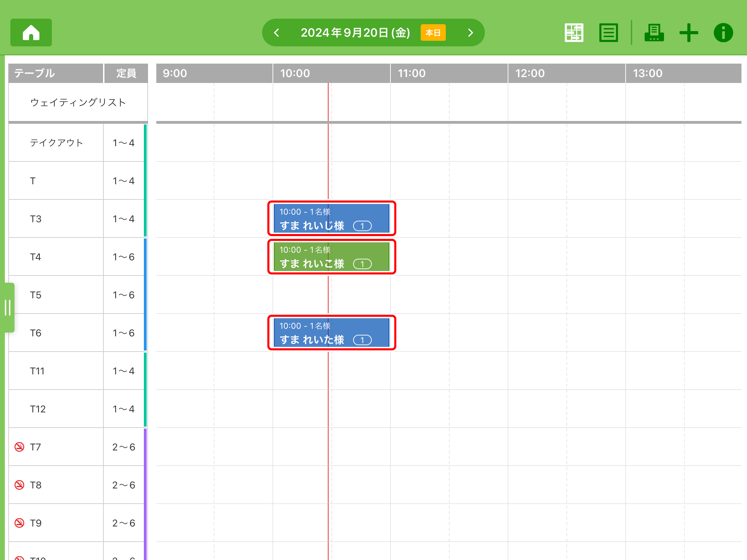Screen dimensions: 747x560
Task: Open date picker 2024年9月20日(金)
Action: (x=355, y=33)
